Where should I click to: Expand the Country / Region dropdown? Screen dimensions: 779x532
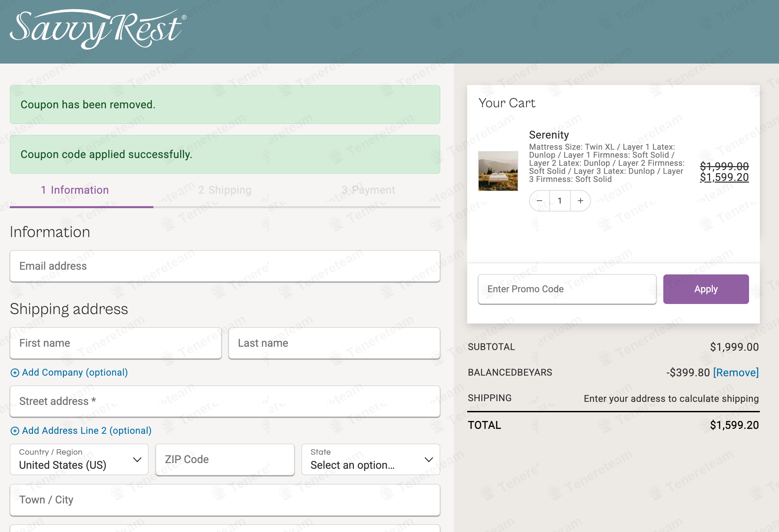click(x=79, y=459)
